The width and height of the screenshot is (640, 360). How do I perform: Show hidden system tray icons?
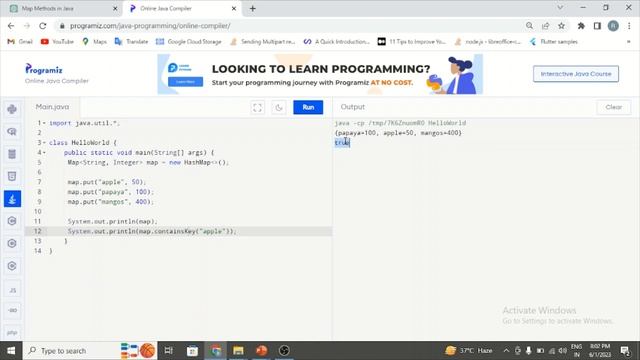coord(506,351)
